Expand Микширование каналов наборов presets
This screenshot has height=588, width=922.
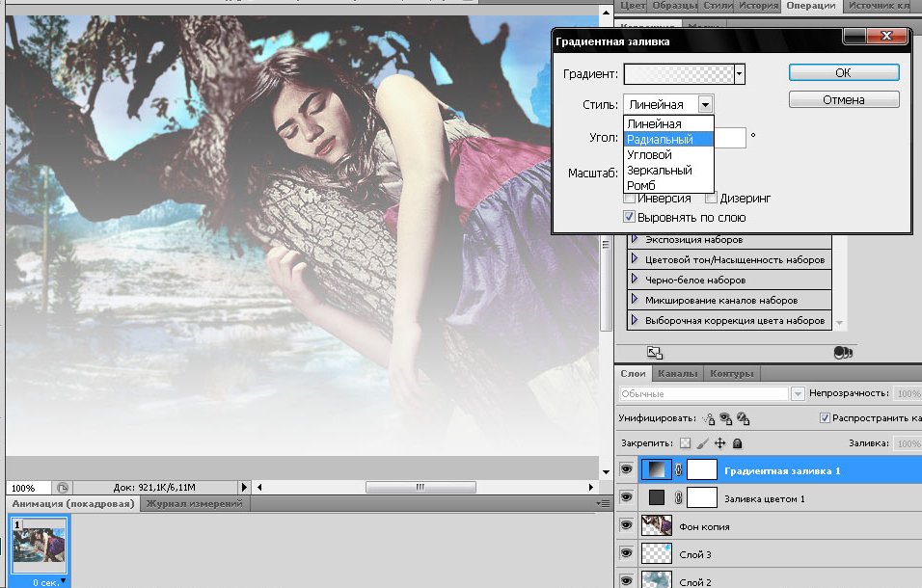point(635,299)
